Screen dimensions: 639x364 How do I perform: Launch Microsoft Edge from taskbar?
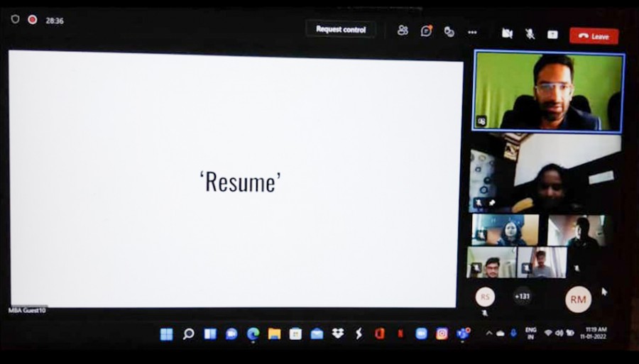pos(253,333)
